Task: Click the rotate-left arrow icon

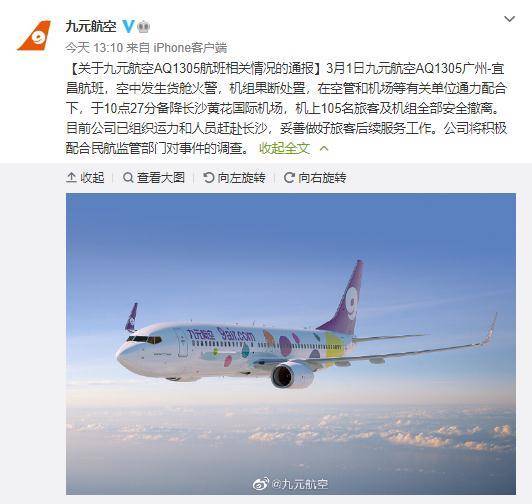Action: click(208, 178)
